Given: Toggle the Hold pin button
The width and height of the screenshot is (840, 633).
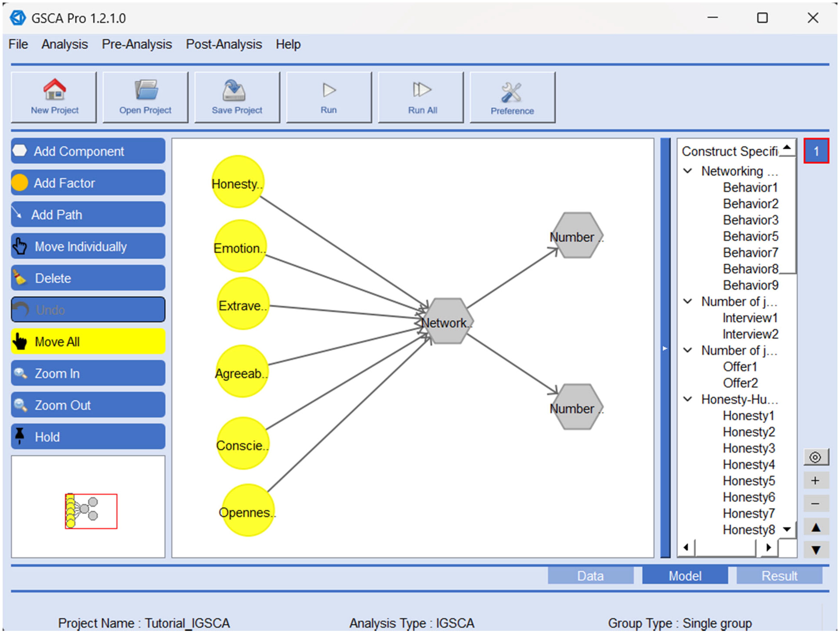Looking at the screenshot, I should pos(88,437).
